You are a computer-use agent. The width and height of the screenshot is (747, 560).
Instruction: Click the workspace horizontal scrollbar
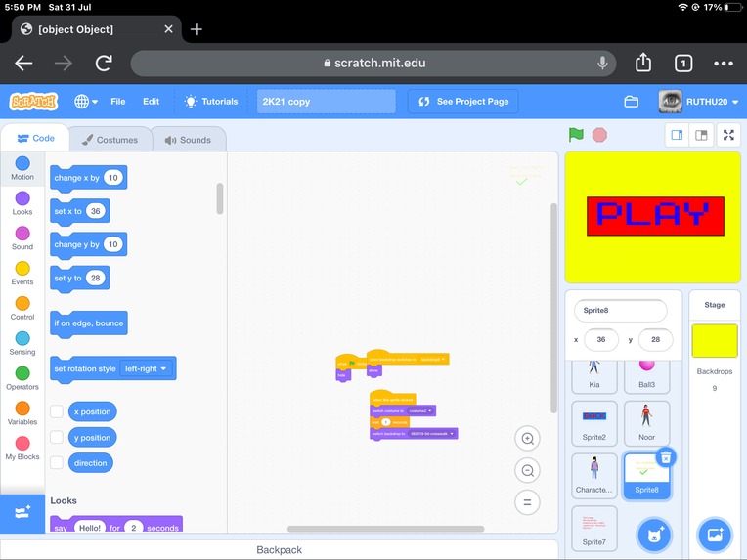click(x=386, y=529)
